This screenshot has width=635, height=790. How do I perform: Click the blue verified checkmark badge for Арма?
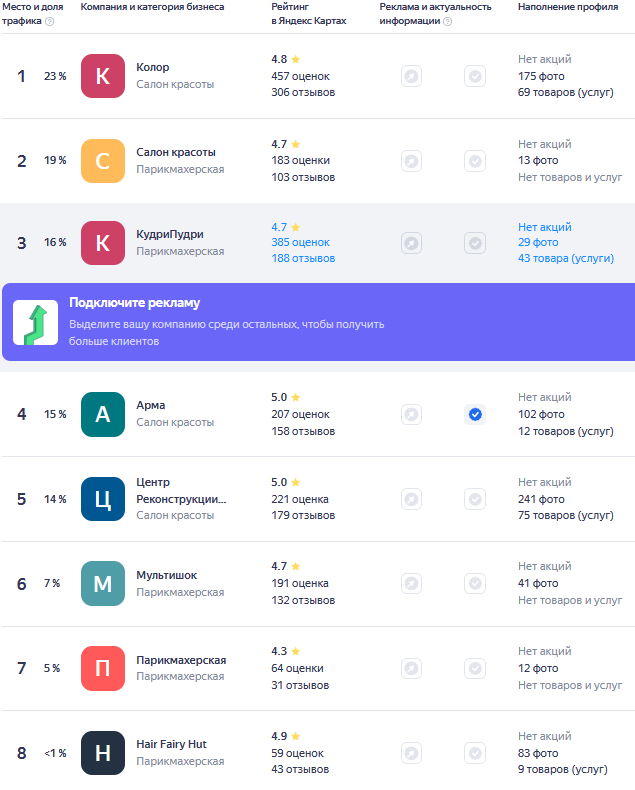pos(475,414)
